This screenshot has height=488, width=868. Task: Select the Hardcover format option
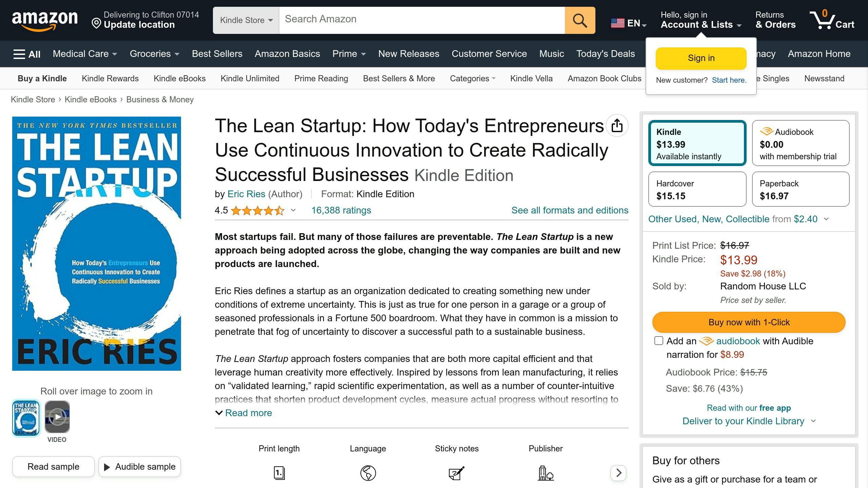pos(697,189)
